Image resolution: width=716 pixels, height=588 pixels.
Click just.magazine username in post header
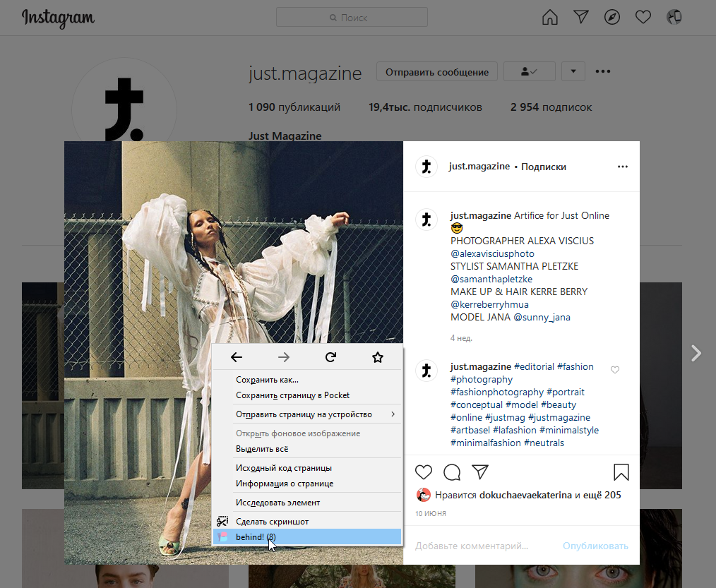pyautogui.click(x=479, y=166)
